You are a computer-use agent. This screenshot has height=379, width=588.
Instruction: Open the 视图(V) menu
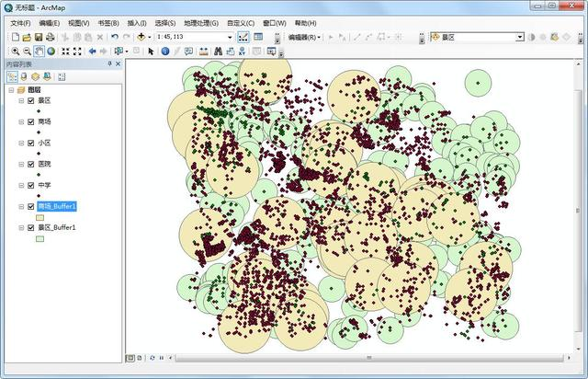(79, 23)
